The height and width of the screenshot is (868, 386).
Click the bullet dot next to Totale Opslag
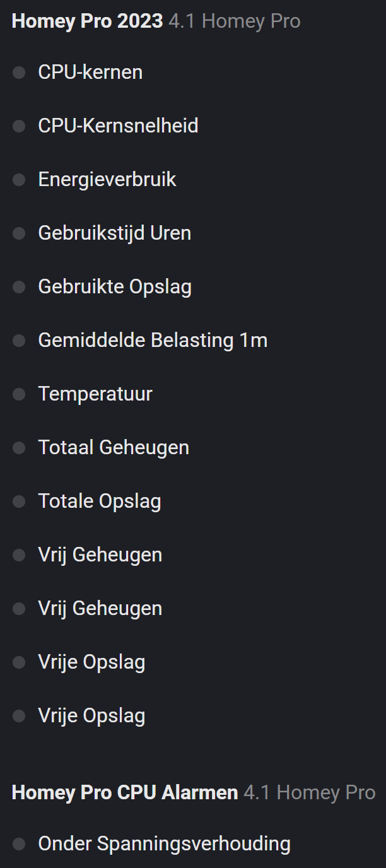click(19, 501)
